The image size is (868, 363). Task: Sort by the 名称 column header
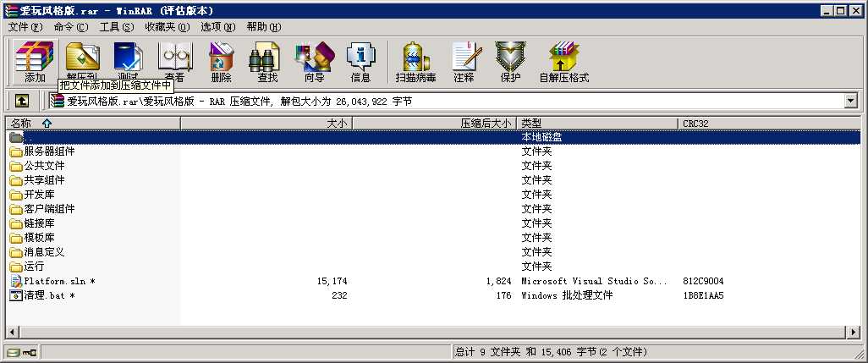(x=93, y=124)
